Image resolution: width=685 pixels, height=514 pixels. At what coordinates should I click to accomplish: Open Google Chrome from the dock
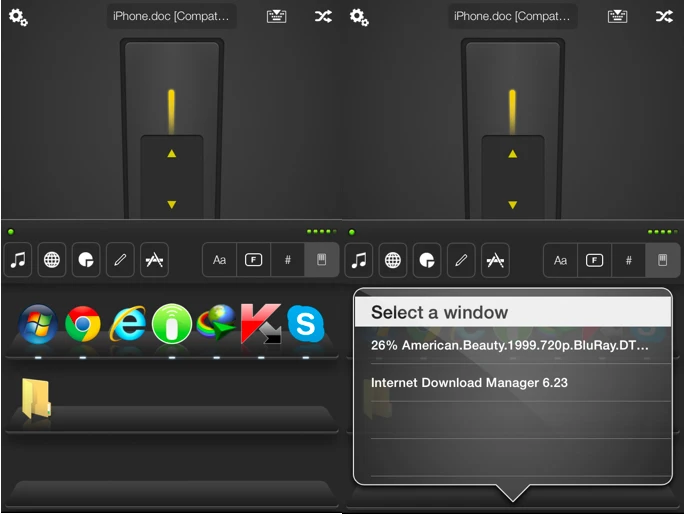[82, 323]
